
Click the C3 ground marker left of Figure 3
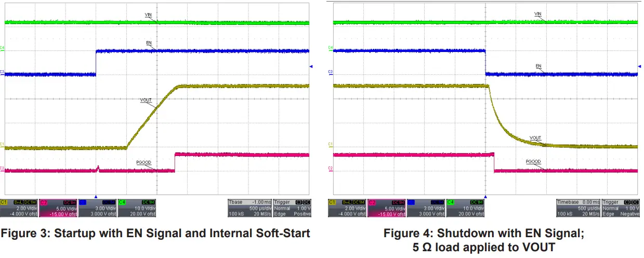coord(2,72)
